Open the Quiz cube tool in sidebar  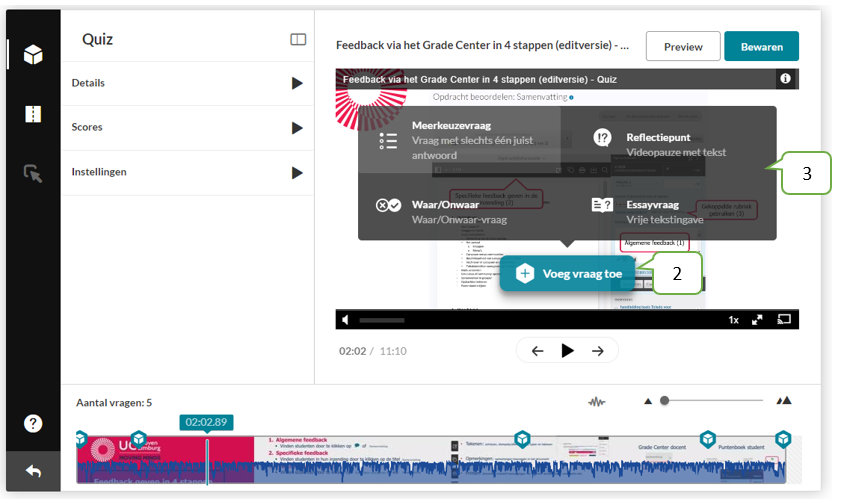pyautogui.click(x=33, y=54)
